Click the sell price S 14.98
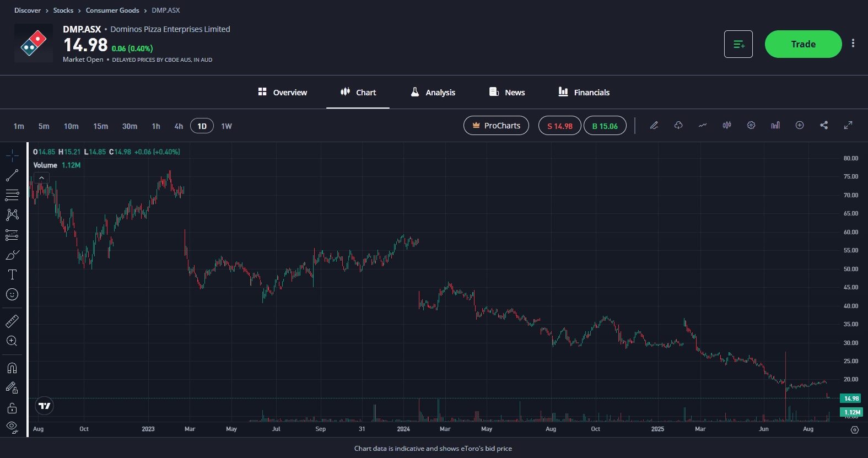This screenshot has height=458, width=868. click(x=560, y=126)
